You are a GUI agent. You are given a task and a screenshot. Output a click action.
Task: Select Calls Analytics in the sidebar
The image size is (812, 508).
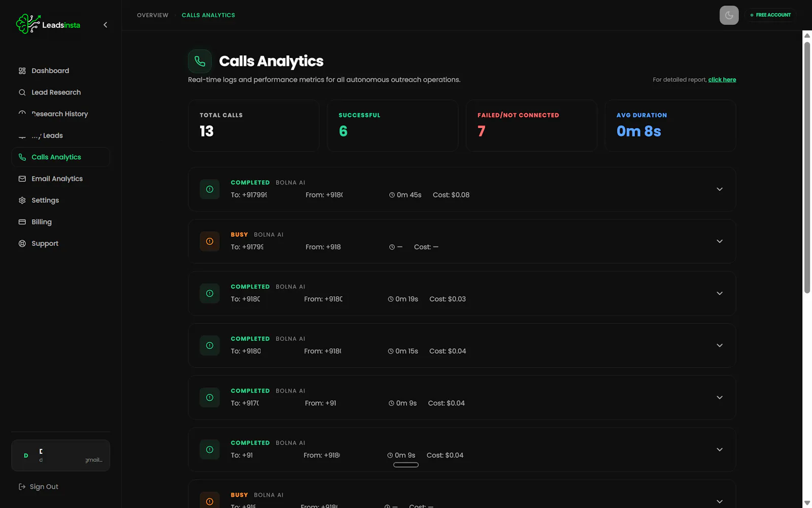[x=60, y=157]
